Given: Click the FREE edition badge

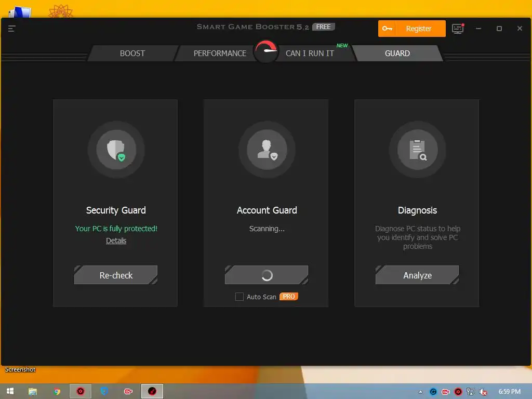Looking at the screenshot, I should coord(323,27).
